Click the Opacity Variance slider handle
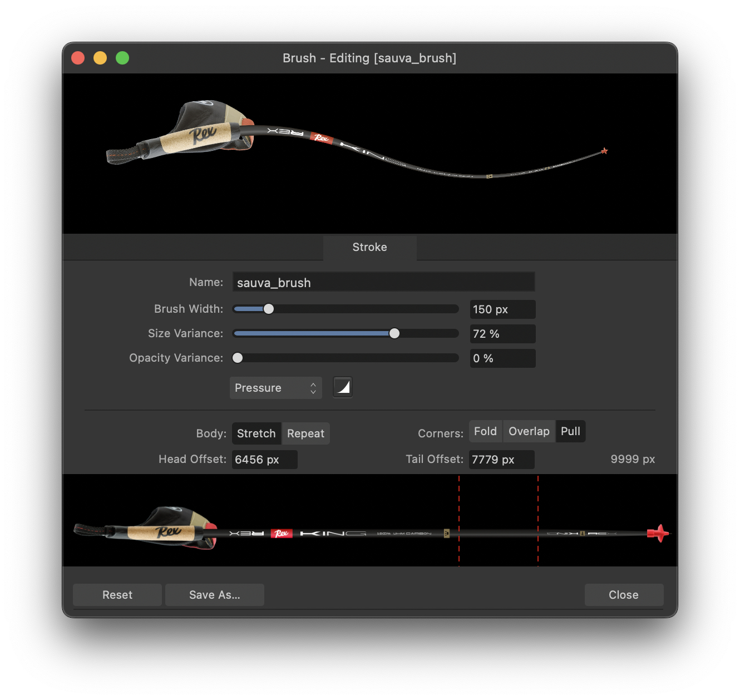740x700 pixels. (238, 358)
